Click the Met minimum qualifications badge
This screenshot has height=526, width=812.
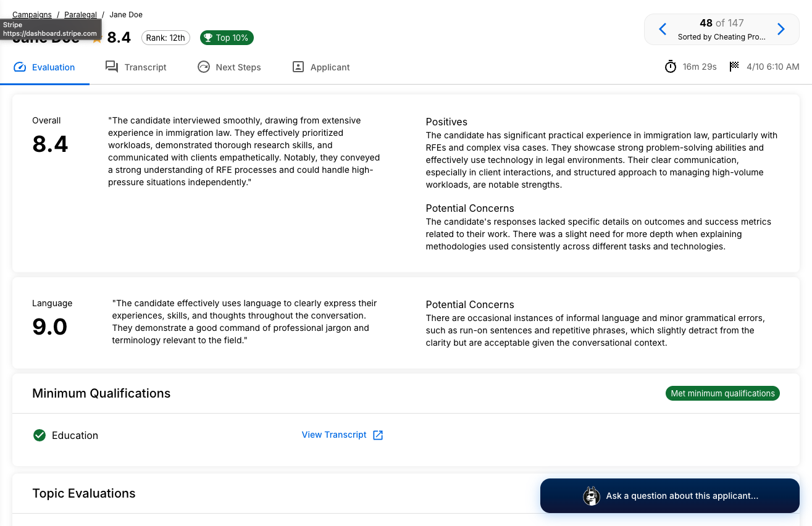[x=722, y=394]
